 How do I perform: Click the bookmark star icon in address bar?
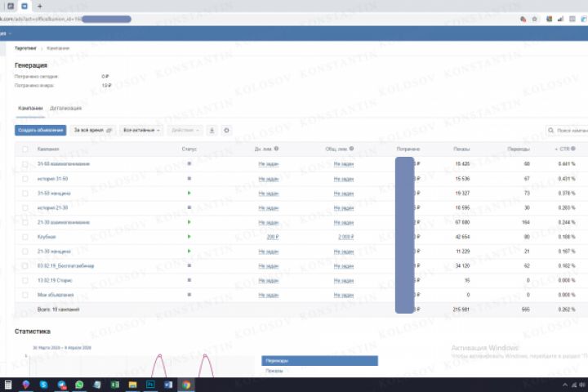tap(535, 19)
